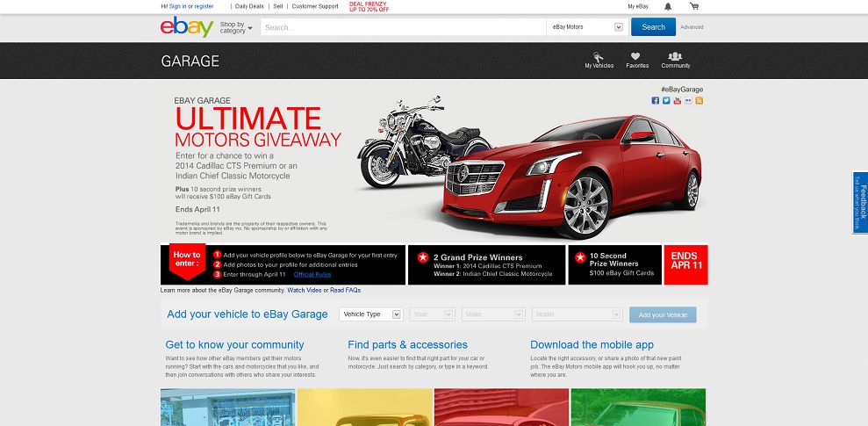This screenshot has width=868, height=426.
Task: Open Favorites heart in the Garage bar
Action: click(637, 61)
